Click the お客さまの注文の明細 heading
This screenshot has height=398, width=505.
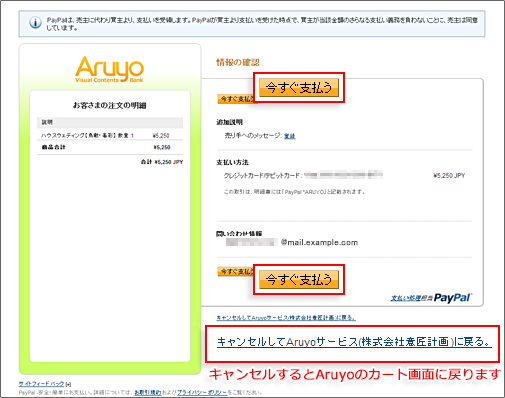(x=110, y=106)
